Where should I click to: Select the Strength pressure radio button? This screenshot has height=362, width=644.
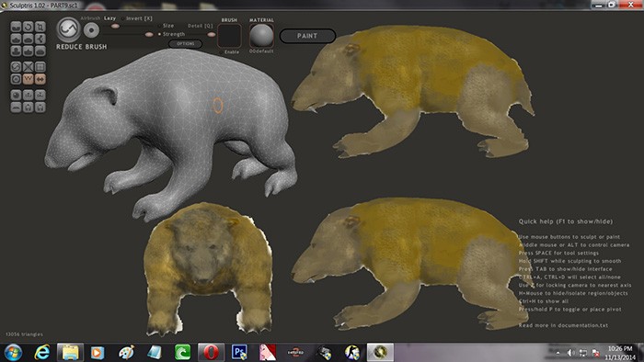tap(159, 34)
